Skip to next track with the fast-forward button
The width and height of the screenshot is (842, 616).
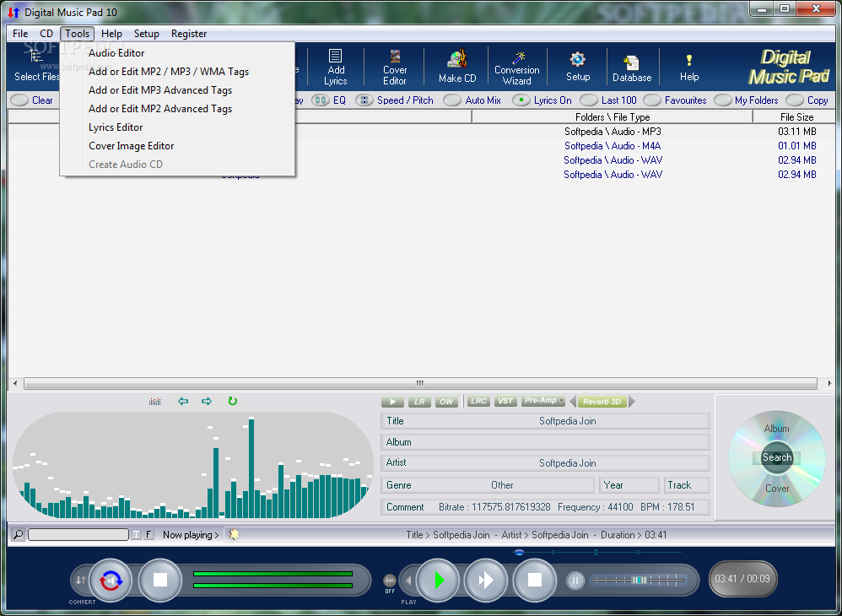point(486,580)
